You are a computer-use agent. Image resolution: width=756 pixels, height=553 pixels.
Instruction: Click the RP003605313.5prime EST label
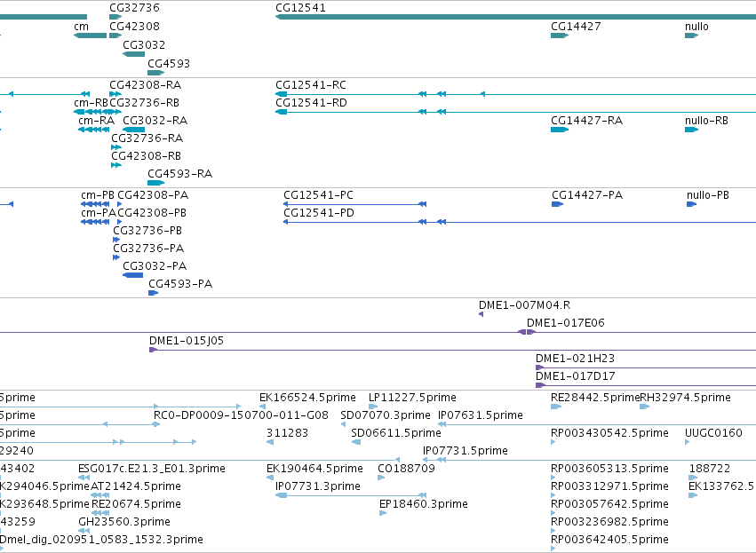tap(609, 470)
